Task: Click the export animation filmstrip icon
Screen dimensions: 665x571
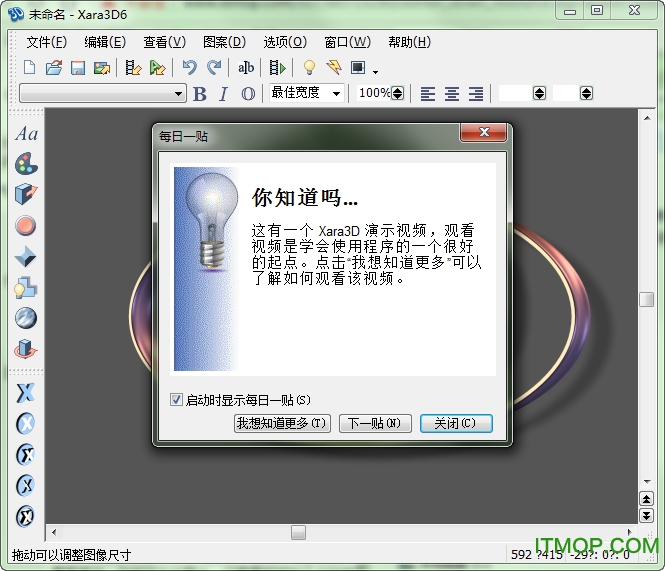Action: [133, 67]
